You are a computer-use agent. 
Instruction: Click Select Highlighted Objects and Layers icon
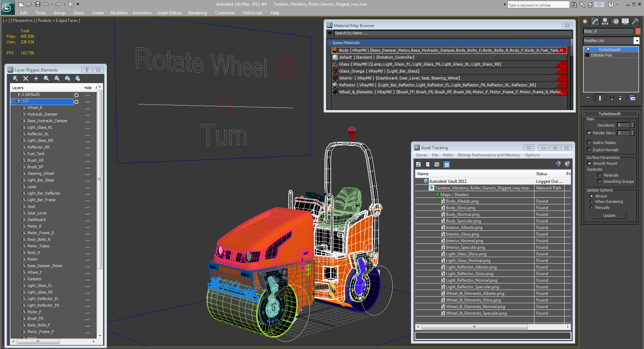coord(46,78)
